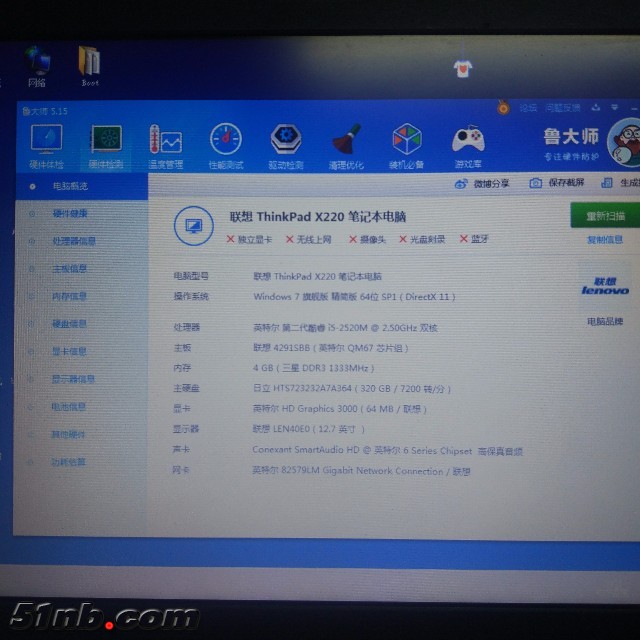Open the 硬件体检 hardware checkup module

(46, 147)
